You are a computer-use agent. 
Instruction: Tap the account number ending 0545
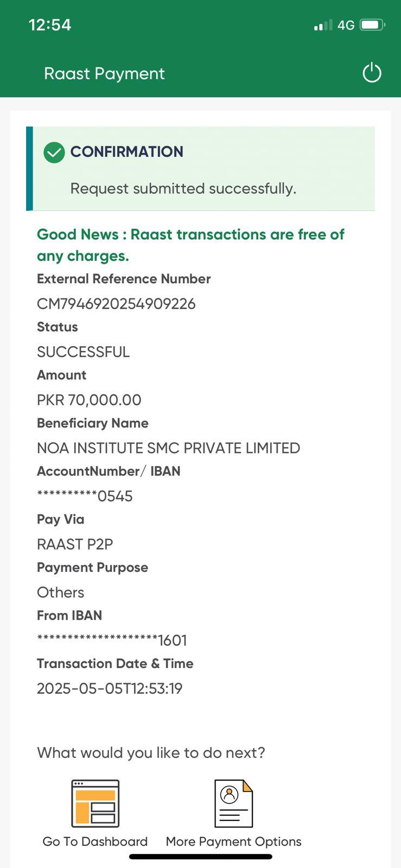pyautogui.click(x=85, y=496)
